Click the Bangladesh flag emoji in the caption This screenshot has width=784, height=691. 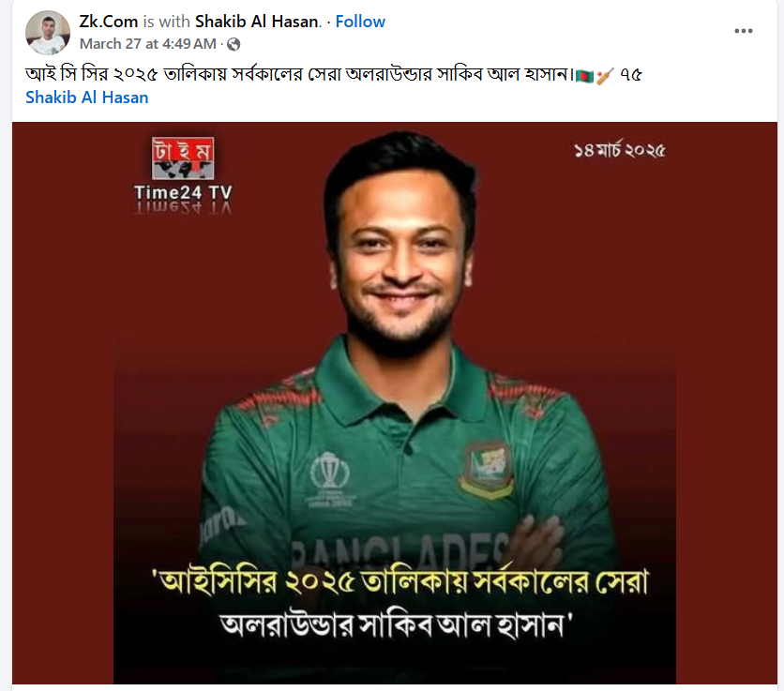pyautogui.click(x=584, y=76)
